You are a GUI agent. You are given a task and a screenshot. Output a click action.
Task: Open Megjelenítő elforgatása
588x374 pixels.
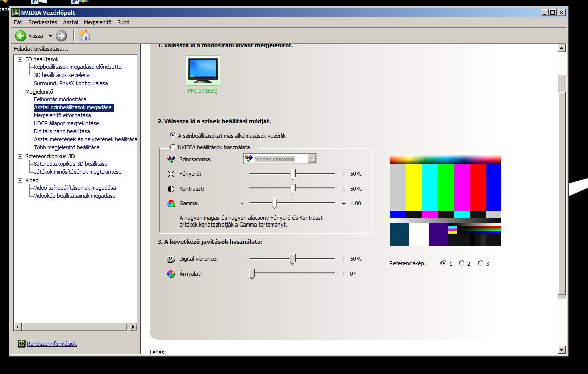tap(62, 115)
